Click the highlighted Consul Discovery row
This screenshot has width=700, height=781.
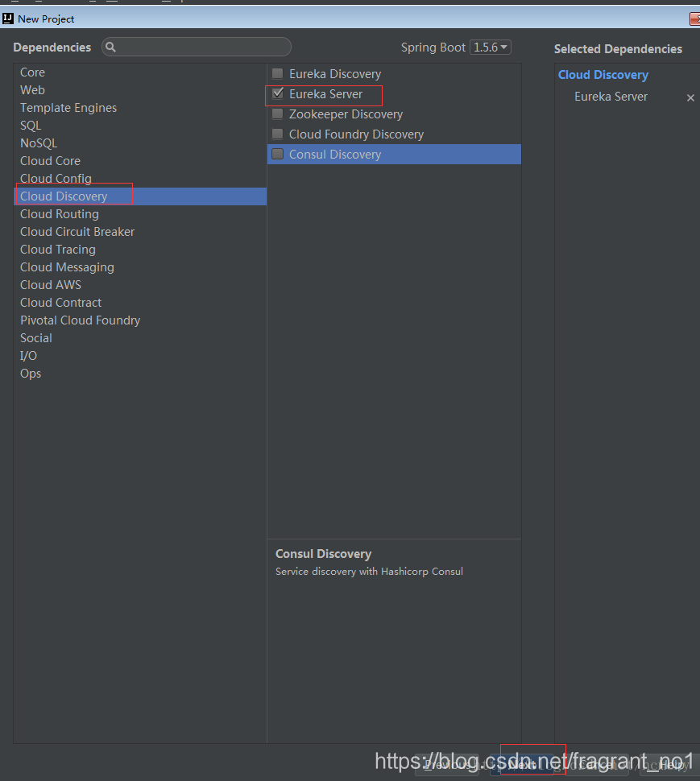click(394, 155)
